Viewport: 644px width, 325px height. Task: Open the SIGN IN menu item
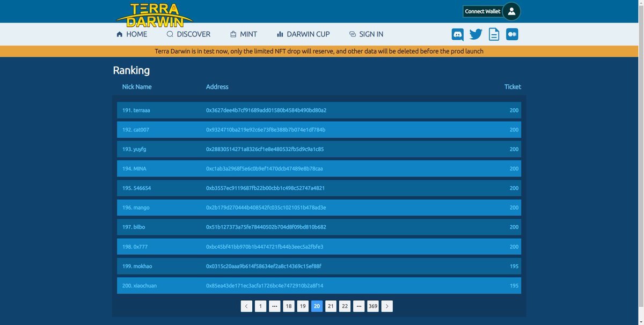pyautogui.click(x=366, y=34)
